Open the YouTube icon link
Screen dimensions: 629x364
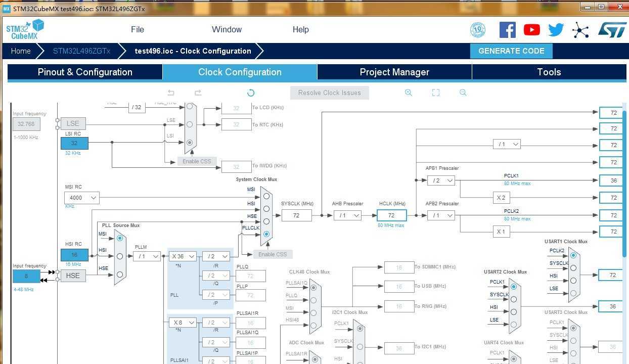[531, 30]
